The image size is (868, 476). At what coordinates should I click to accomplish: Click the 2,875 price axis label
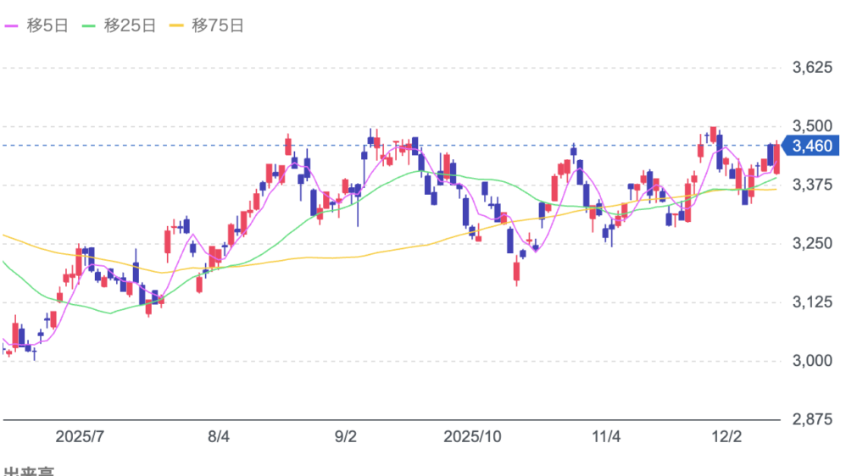(x=811, y=419)
